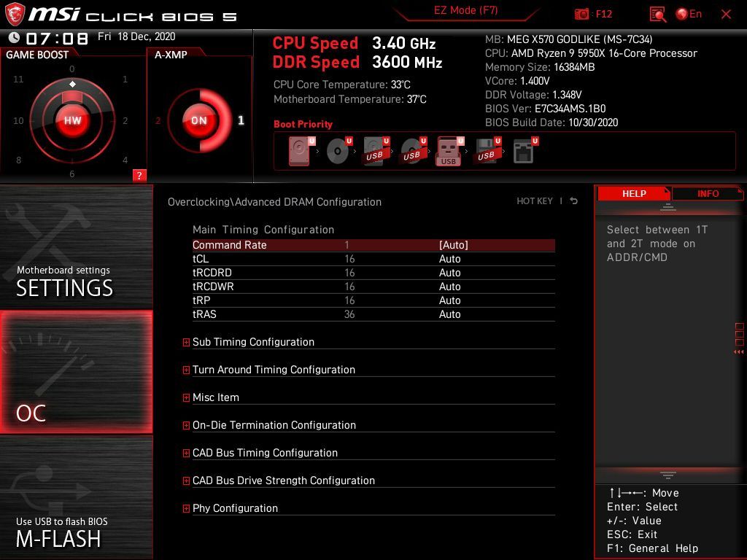Click the red triple-arrow panel collapse icon

click(738, 352)
